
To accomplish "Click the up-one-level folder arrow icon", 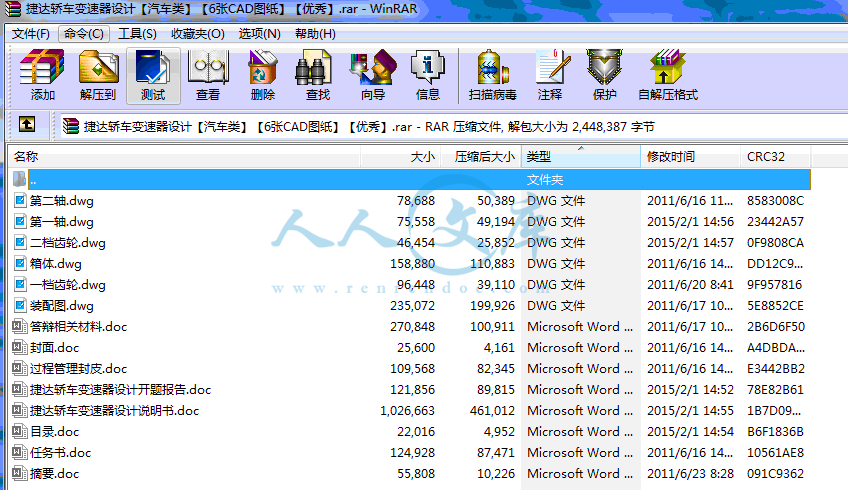I will click(x=27, y=125).
